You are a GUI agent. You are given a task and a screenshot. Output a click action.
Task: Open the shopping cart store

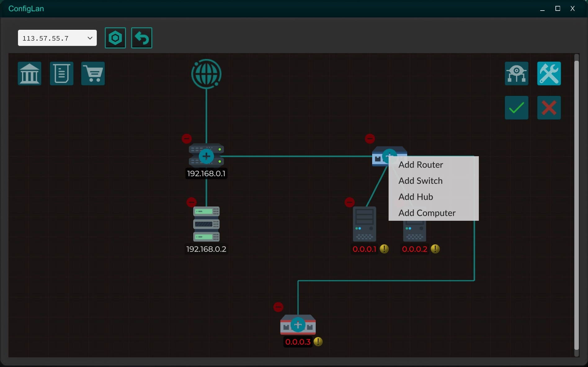click(x=93, y=74)
